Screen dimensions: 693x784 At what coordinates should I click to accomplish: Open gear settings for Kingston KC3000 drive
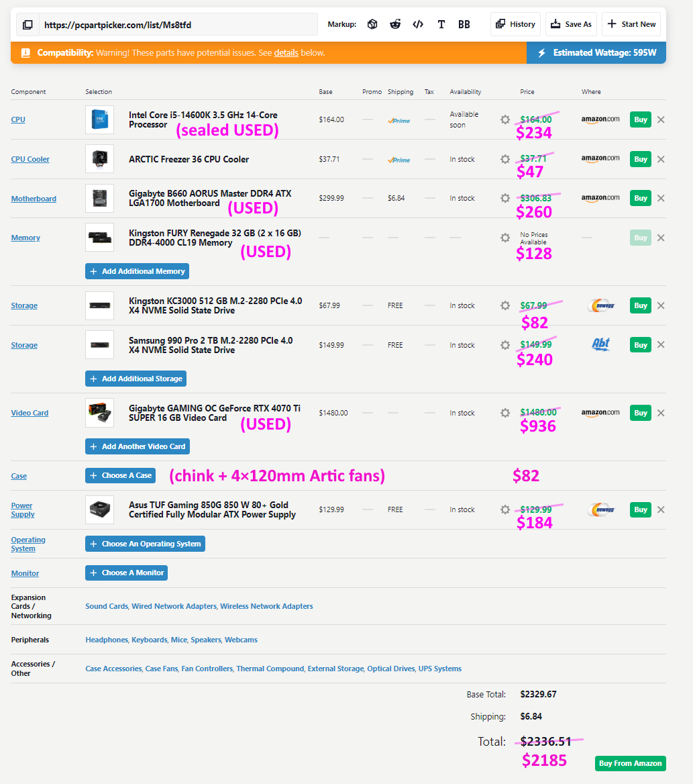[505, 305]
